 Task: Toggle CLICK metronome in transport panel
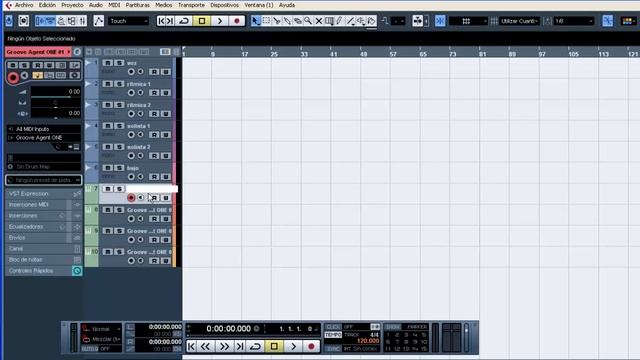pos(333,327)
